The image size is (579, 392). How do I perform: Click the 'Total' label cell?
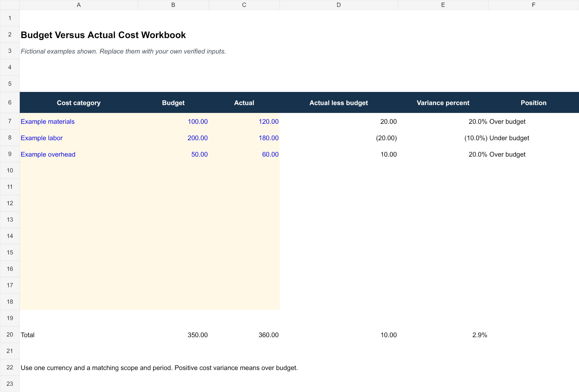pyautogui.click(x=79, y=335)
